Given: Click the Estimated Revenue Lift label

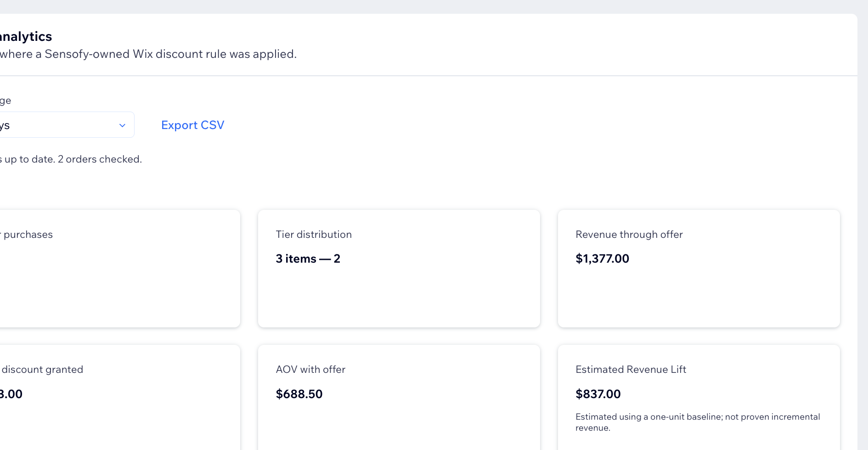Looking at the screenshot, I should click(631, 370).
